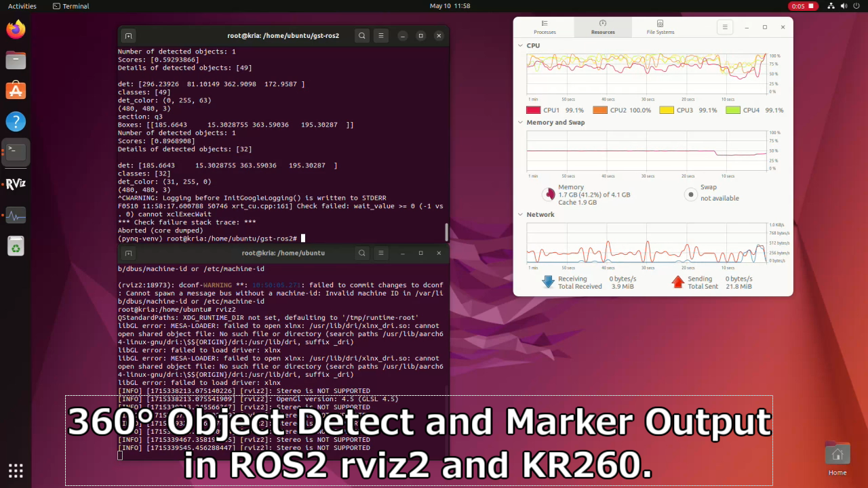Screen dimensions: 868x488
Task: Click the screen recording timer indicator
Action: point(803,5)
